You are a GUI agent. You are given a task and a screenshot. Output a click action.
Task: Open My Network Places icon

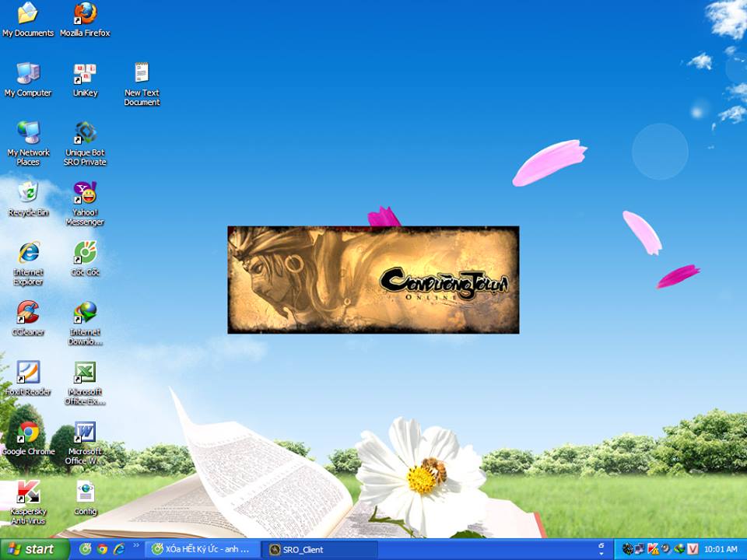pyautogui.click(x=28, y=143)
